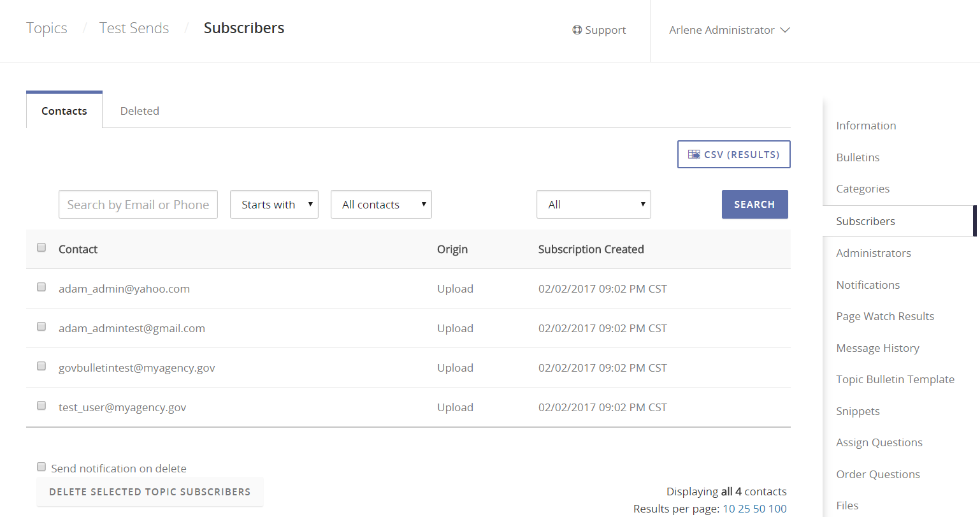Expand the Arlene Administrator account menu
Image resolution: width=980 pixels, height=517 pixels.
click(x=729, y=30)
